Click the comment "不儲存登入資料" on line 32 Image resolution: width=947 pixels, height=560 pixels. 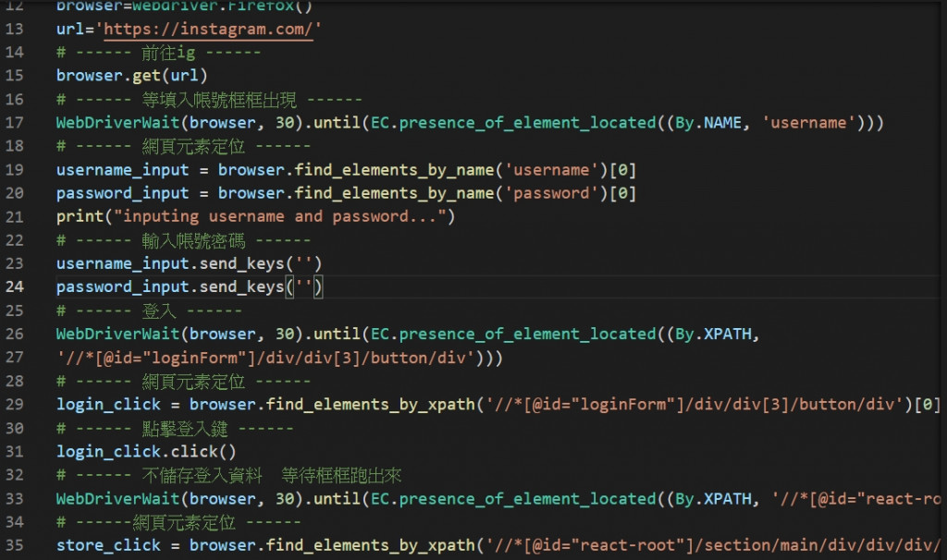[x=202, y=476]
